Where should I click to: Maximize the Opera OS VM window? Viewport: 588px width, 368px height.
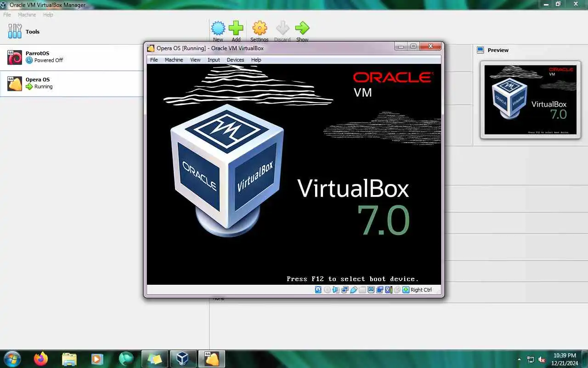coord(413,46)
